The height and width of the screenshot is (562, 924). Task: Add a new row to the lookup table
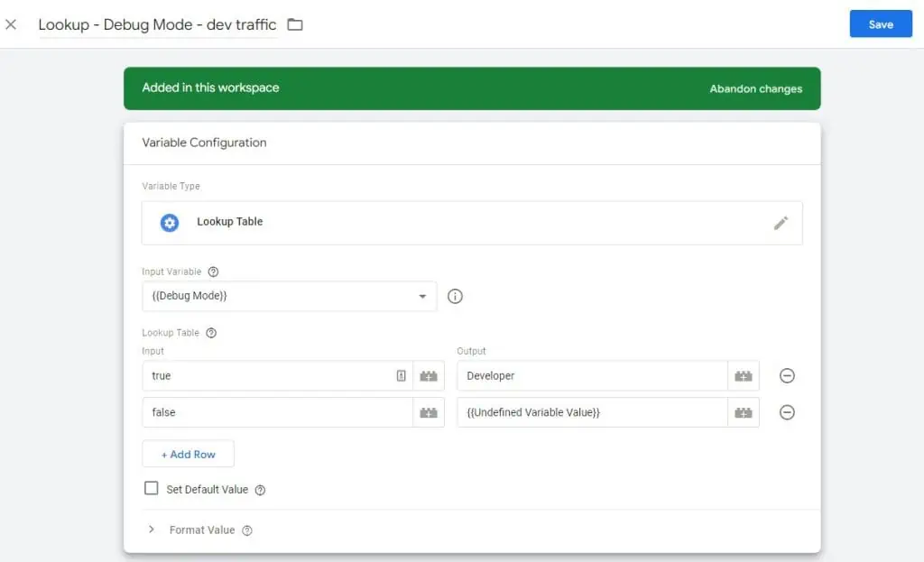188,454
